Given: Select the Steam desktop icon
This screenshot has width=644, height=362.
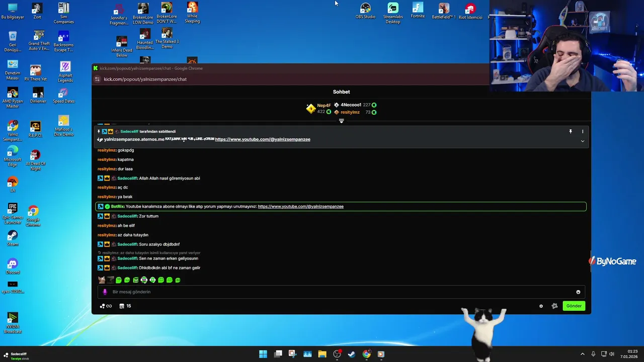Looking at the screenshot, I should click(x=13, y=238).
